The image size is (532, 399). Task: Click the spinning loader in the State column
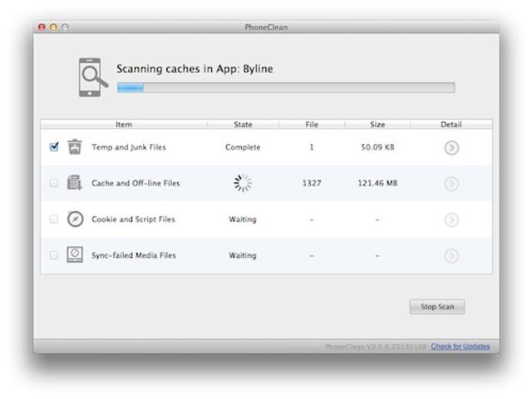(x=243, y=184)
